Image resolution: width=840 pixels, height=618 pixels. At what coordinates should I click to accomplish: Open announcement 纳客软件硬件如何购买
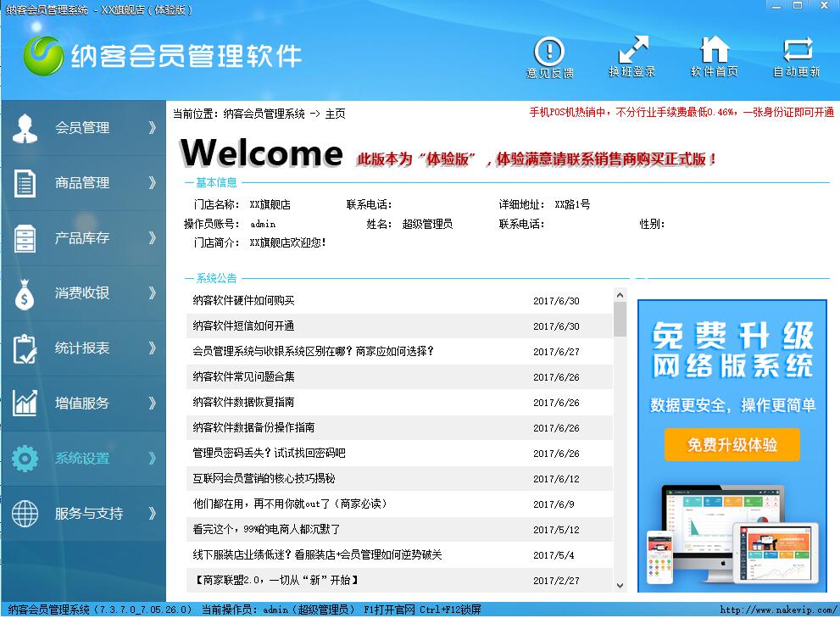pos(243,301)
